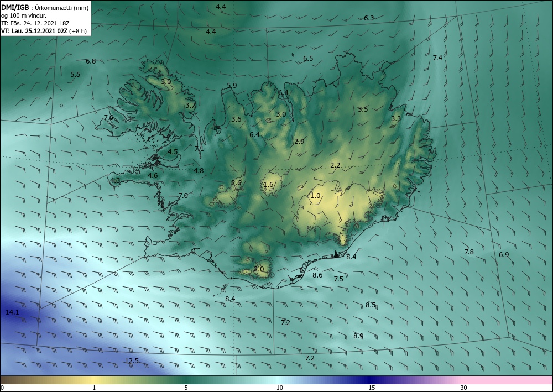Image resolution: width=553 pixels, height=392 pixels.
Task: Click the 7.5 value off the south coast
Action: tap(338, 279)
